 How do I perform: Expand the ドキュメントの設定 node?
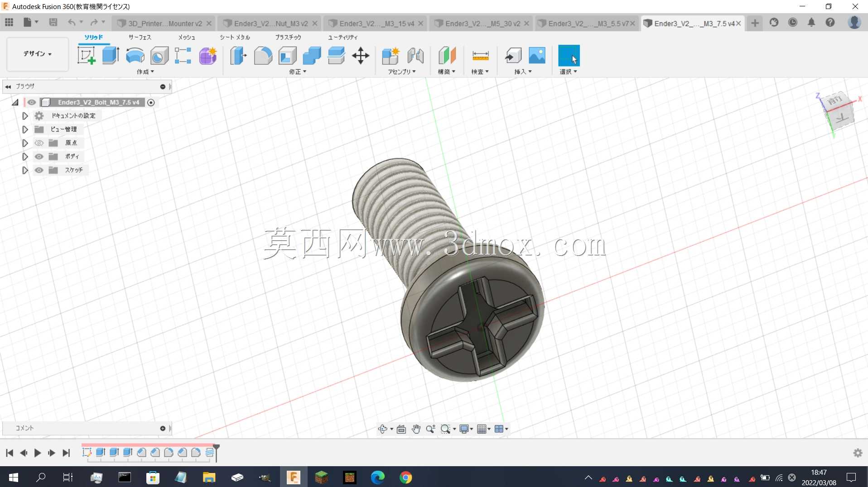tap(25, 116)
